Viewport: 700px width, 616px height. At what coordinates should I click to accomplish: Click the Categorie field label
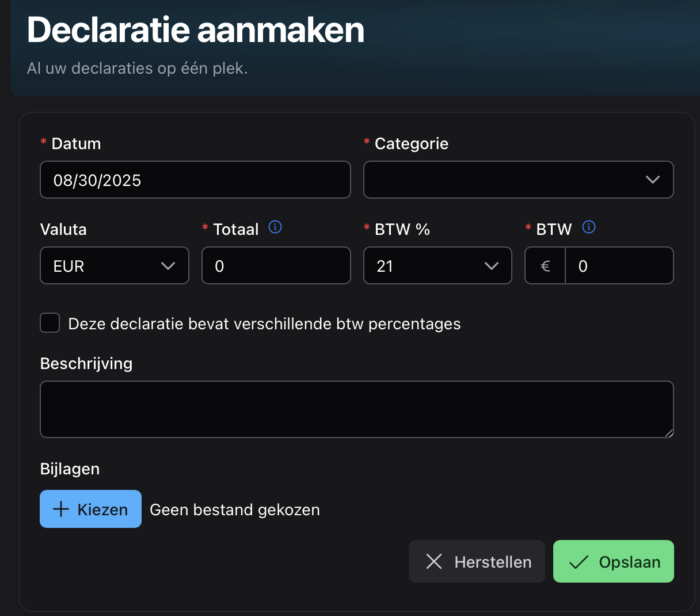(x=411, y=143)
